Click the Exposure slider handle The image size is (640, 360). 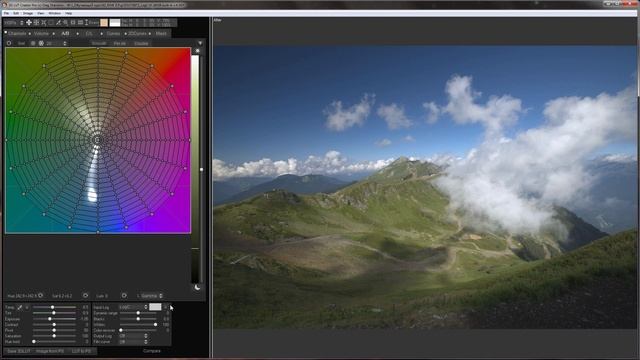[x=50, y=319]
